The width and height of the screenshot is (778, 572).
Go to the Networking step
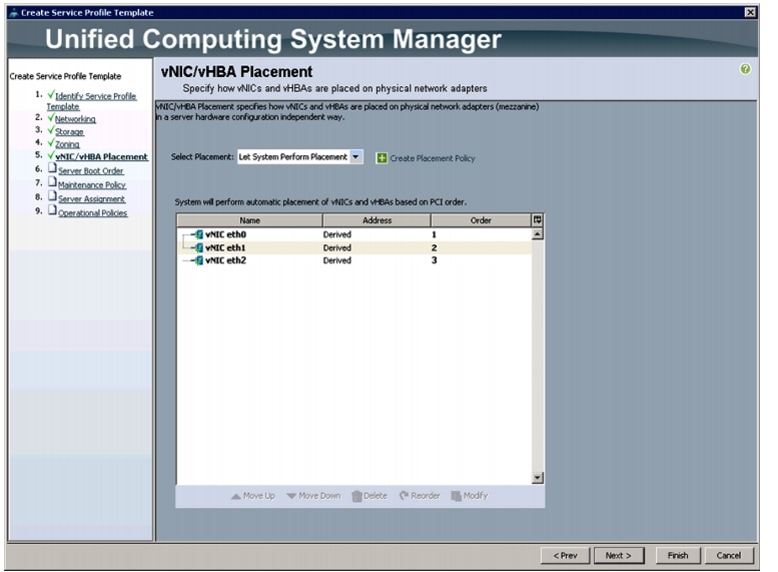75,119
